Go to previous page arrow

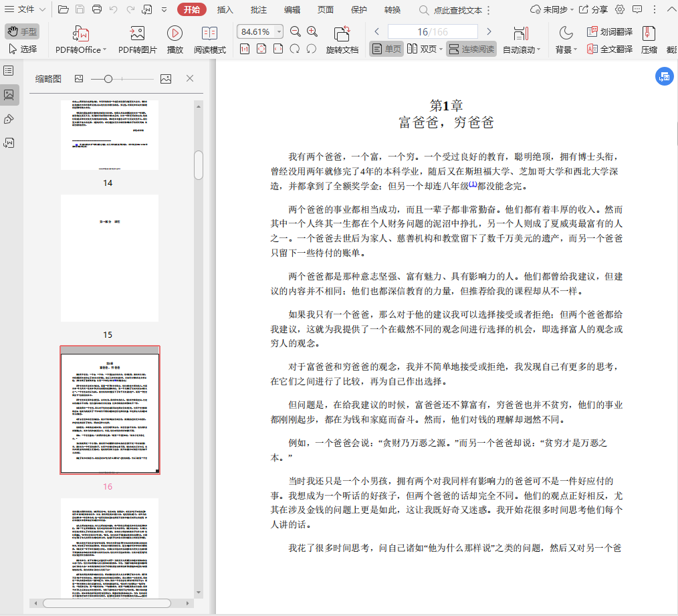[x=376, y=31]
